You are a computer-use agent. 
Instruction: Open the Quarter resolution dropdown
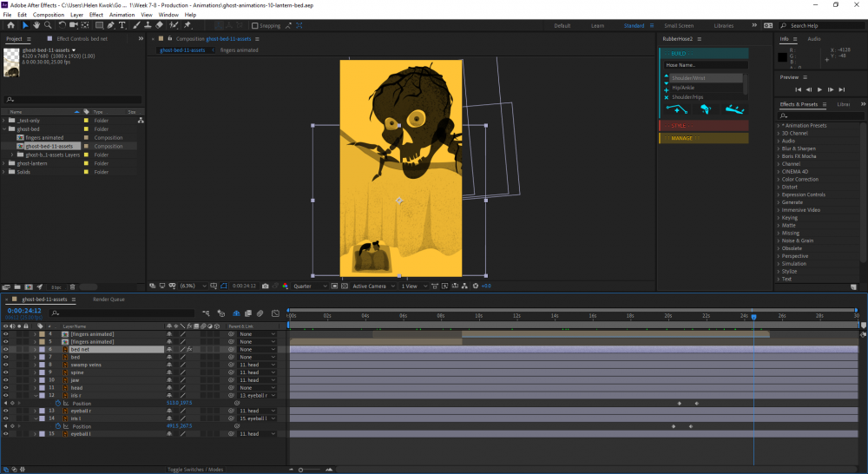point(310,286)
